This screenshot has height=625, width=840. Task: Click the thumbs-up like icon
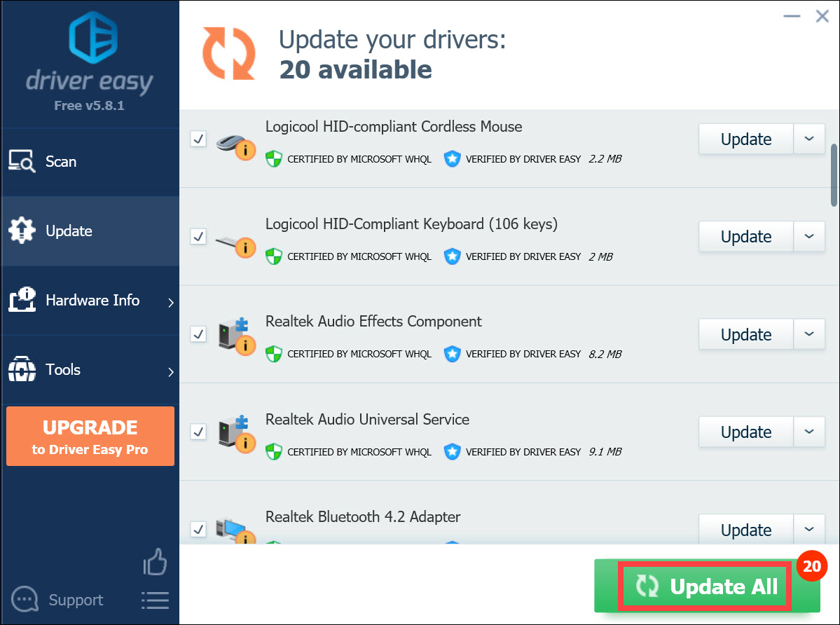(x=155, y=562)
